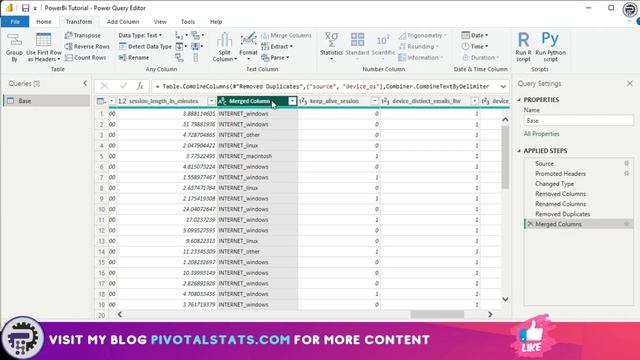
Task: Click the vertical scrollbar thumb
Action: pyautogui.click(x=505, y=157)
